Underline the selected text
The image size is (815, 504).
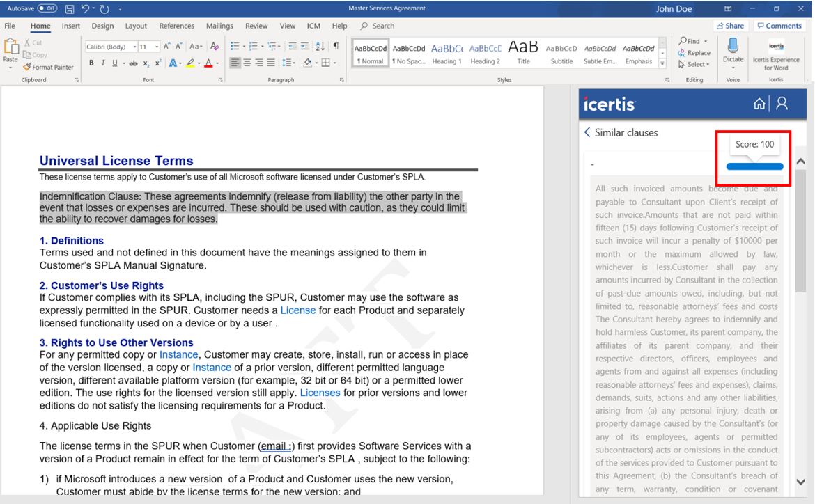(114, 63)
